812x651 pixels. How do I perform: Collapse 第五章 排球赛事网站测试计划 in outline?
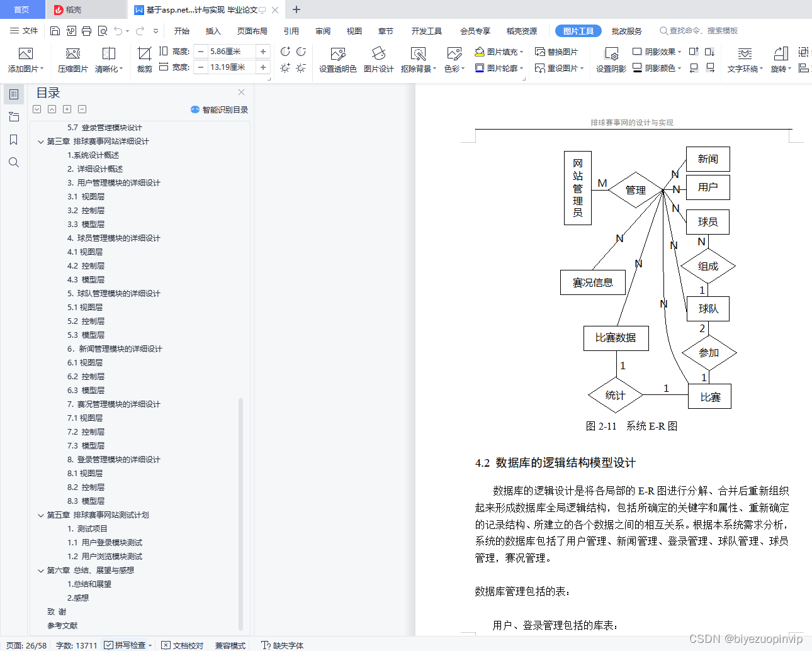coord(41,515)
